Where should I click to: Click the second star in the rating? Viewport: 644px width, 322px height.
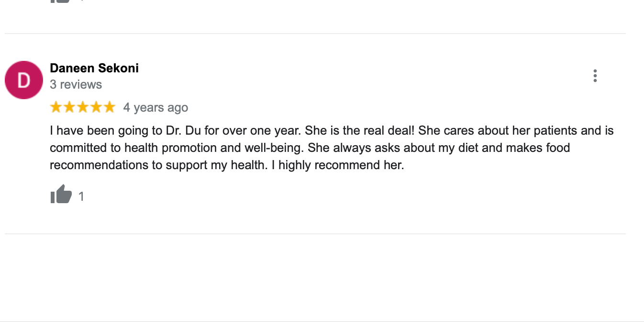pos(69,107)
